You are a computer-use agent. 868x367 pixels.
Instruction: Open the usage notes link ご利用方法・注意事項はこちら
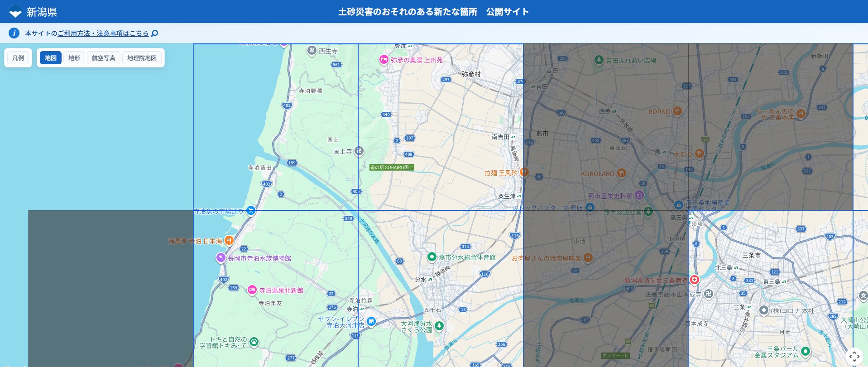coord(103,33)
